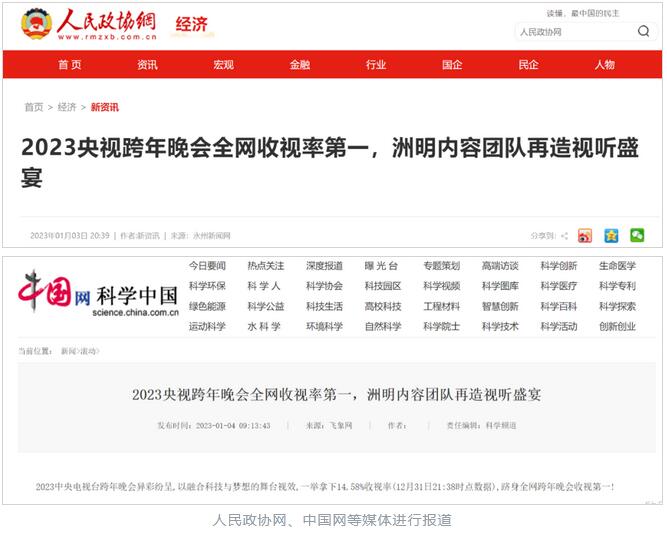This screenshot has height=541, width=667.
Task: Open 热点关注 link
Action: click(265, 266)
